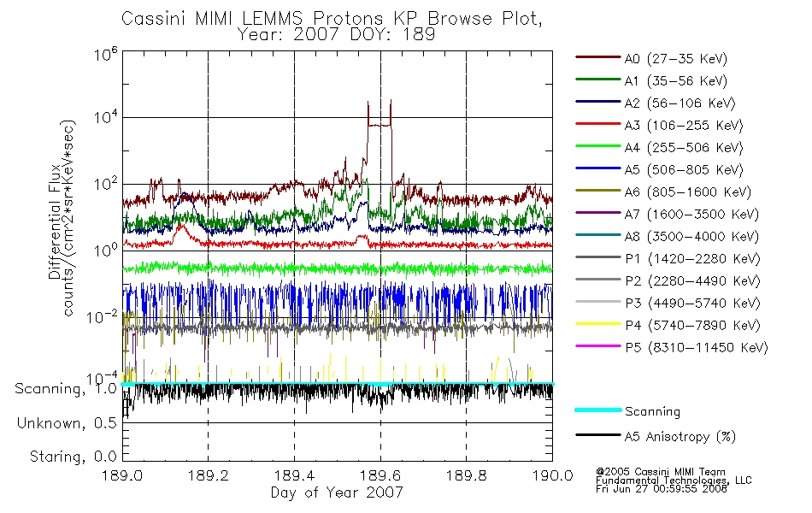Click the A0 (27-35 KeV) legend label
812x513 pixels.
click(x=676, y=59)
